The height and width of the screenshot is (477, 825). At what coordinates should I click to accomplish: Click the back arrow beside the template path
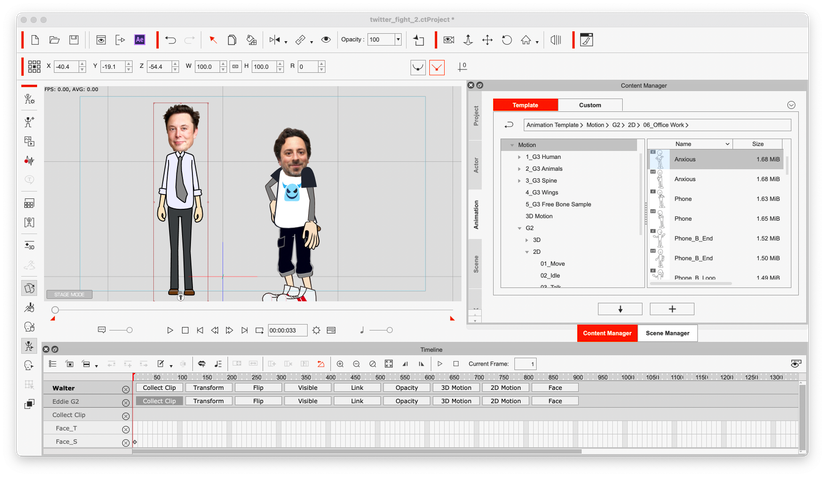coord(509,125)
